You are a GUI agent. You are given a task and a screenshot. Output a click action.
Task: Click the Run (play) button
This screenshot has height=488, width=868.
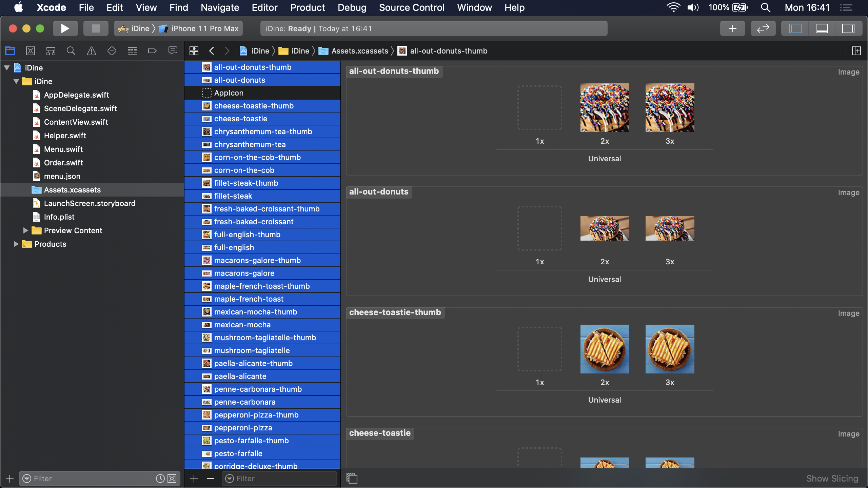point(65,28)
